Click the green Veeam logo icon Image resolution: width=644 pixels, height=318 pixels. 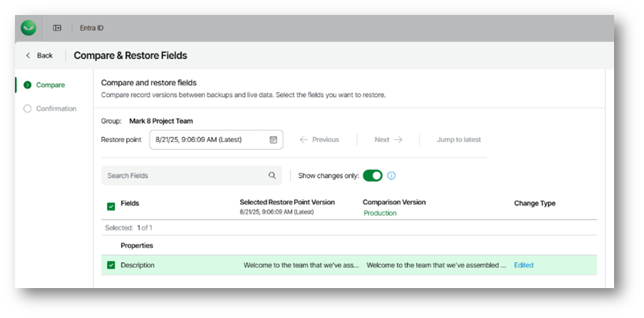pos(28,28)
